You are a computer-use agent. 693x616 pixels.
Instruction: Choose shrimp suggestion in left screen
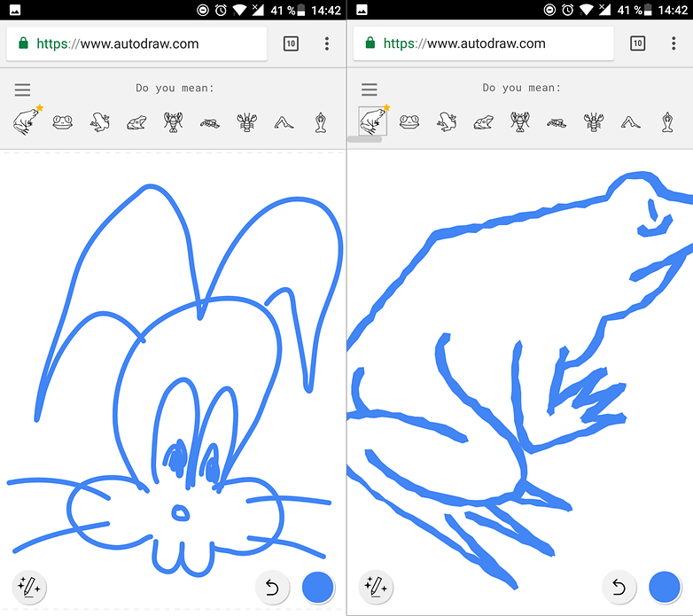point(210,122)
